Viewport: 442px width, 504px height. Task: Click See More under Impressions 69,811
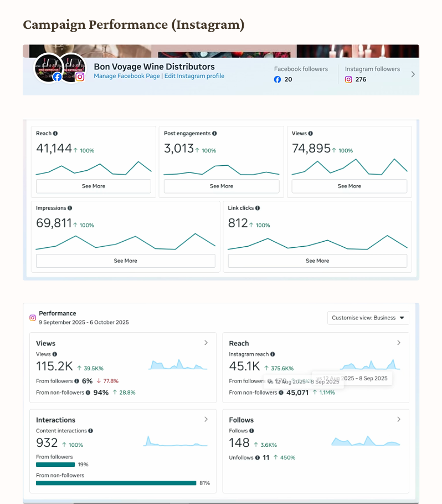click(x=126, y=261)
